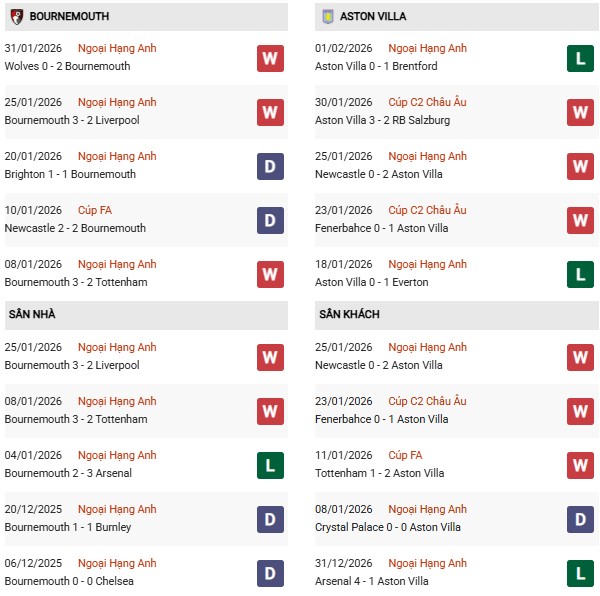Click the L badge beside Aston Villa vs Brentford
Screen dimensions: 600x596
click(x=580, y=58)
